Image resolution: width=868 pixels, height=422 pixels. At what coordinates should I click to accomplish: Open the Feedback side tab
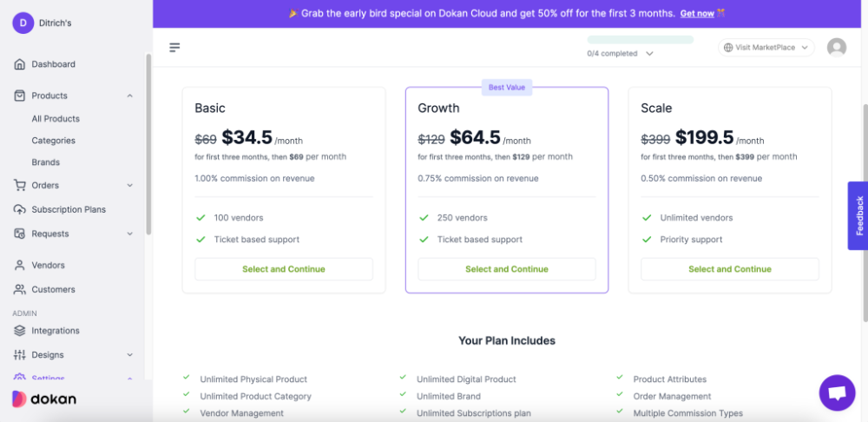click(858, 215)
